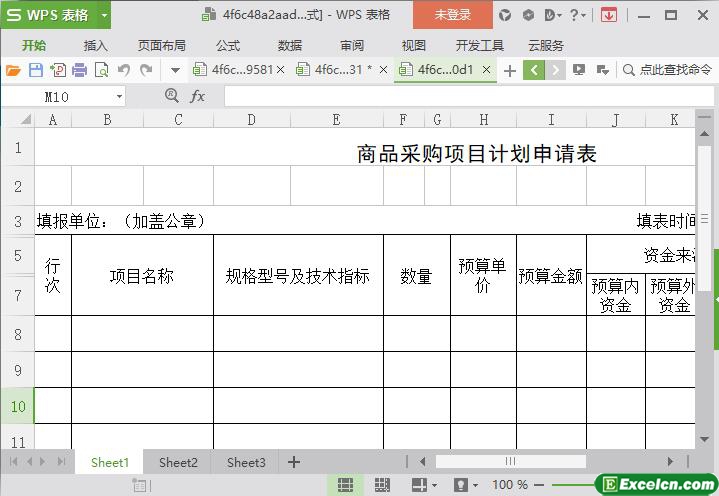719x496 pixels.
Task: Expand the Name Box dropdown showing M10
Action: 119,97
